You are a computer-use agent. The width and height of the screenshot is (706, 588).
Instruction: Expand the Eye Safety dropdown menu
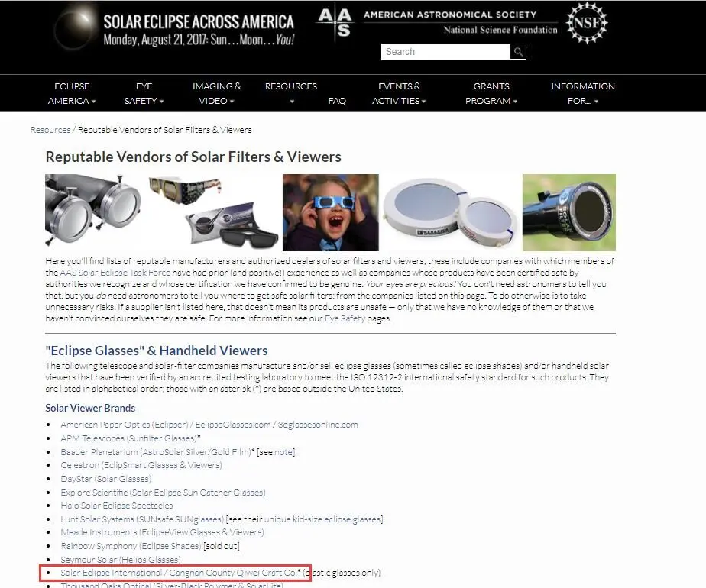[x=144, y=93]
